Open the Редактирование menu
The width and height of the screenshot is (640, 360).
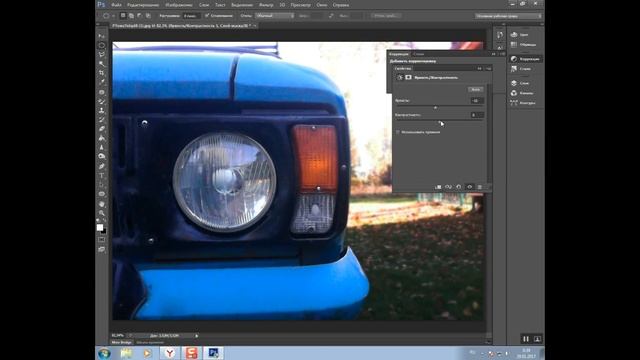pyautogui.click(x=143, y=5)
